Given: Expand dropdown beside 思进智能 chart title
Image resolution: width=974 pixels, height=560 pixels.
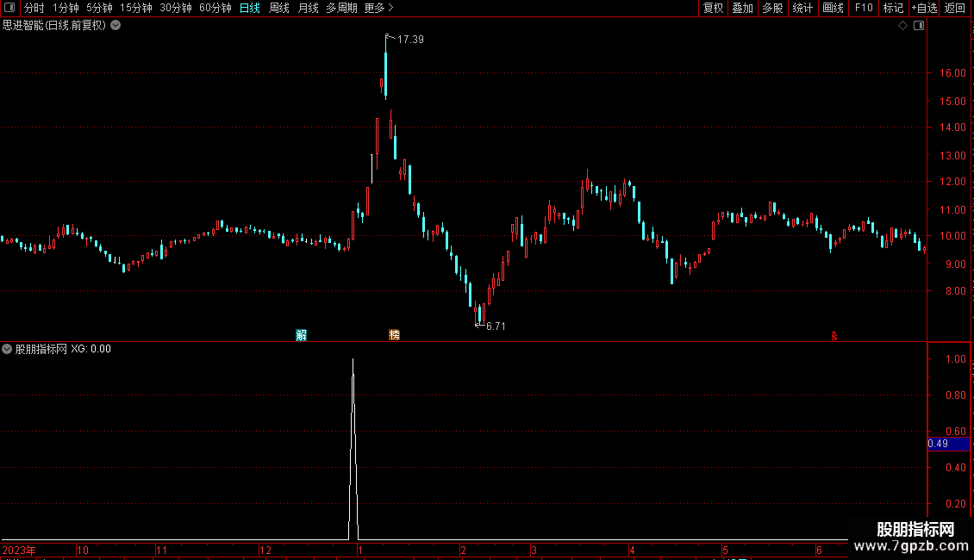Looking at the screenshot, I should (116, 25).
